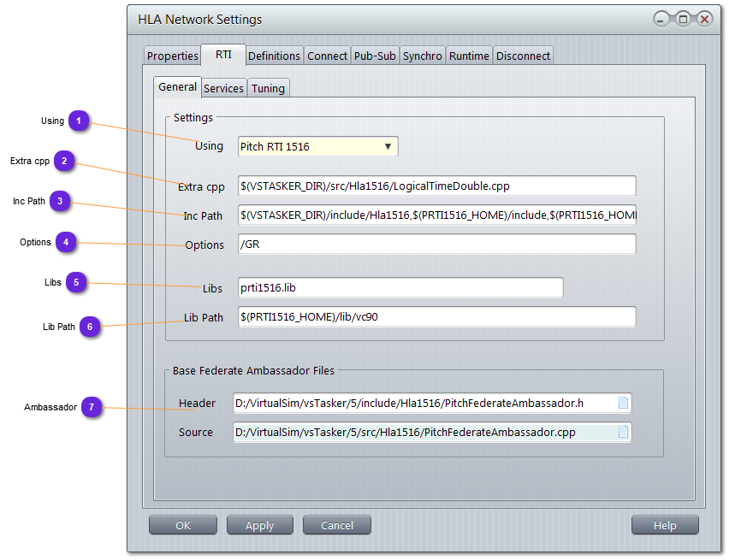Go to the Connect tab
Image resolution: width=729 pixels, height=560 pixels.
(327, 56)
